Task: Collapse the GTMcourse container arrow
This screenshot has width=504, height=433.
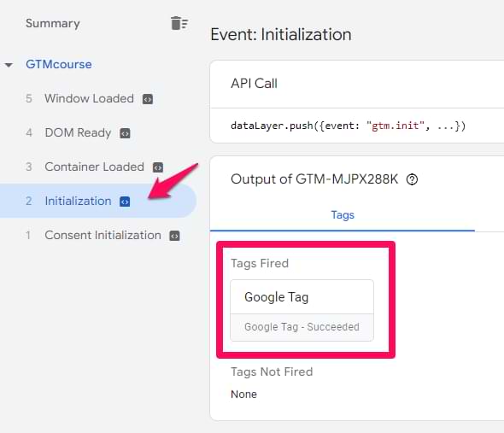Action: [x=9, y=65]
